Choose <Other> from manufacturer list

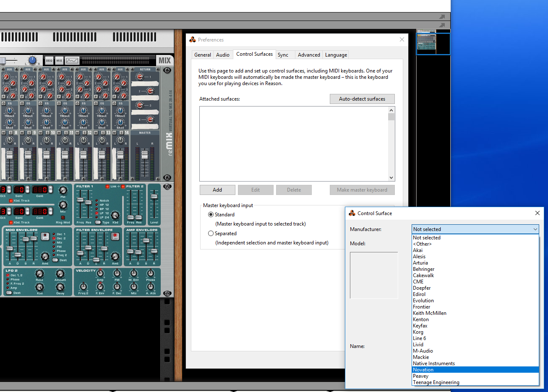pos(475,244)
